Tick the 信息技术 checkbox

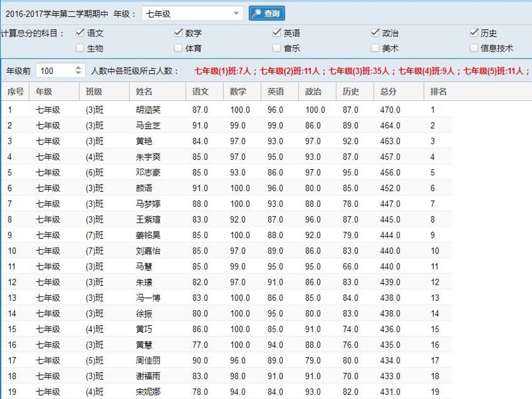474,48
